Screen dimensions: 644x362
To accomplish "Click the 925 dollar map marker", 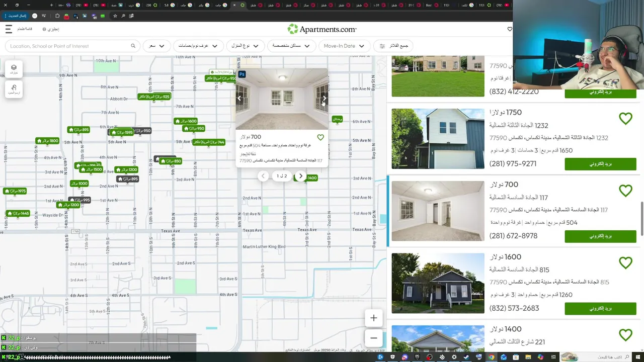I will click(154, 97).
